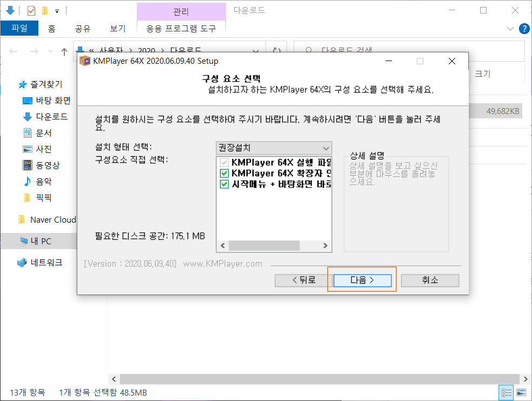The width and height of the screenshot is (532, 401).
Task: Click the 사진 picture icon
Action: [28, 149]
